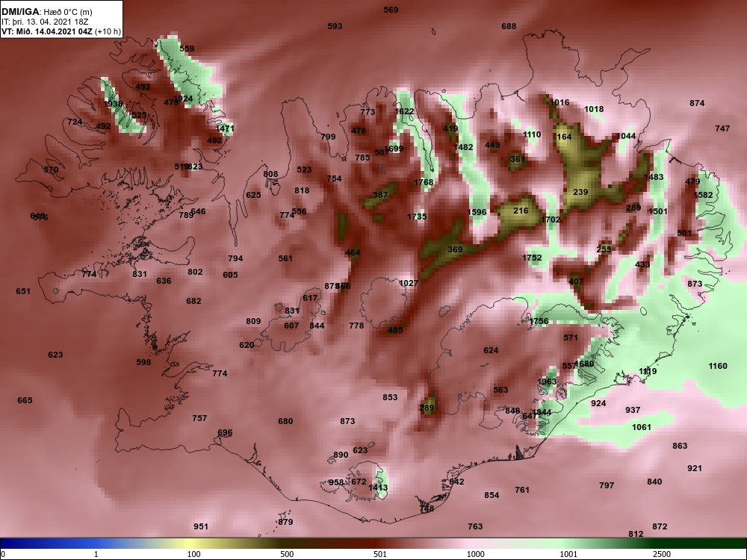Image resolution: width=747 pixels, height=560 pixels.
Task: Pick the 724 height value
Action: (x=75, y=122)
